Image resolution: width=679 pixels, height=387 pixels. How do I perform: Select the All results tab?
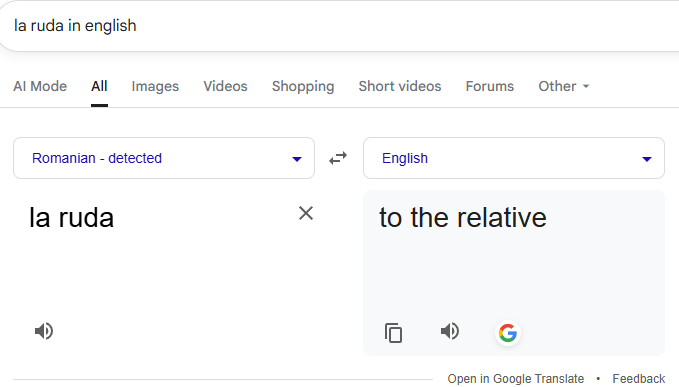99,86
